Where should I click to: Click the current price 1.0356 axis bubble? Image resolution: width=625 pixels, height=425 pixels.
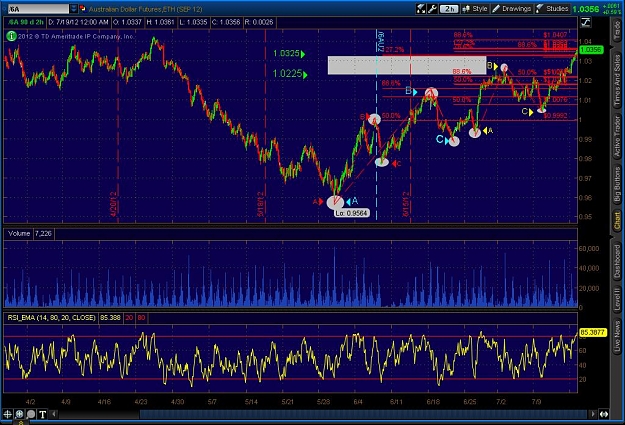[x=591, y=50]
